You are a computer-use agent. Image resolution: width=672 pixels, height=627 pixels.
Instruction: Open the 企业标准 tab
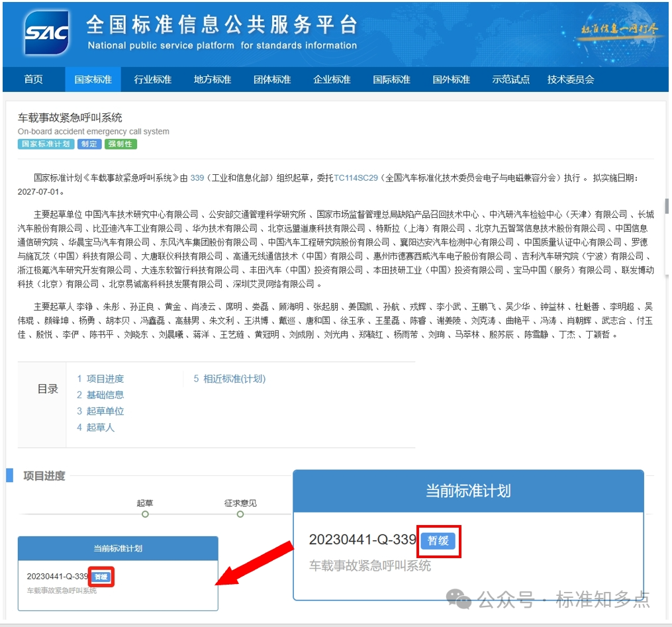point(332,79)
